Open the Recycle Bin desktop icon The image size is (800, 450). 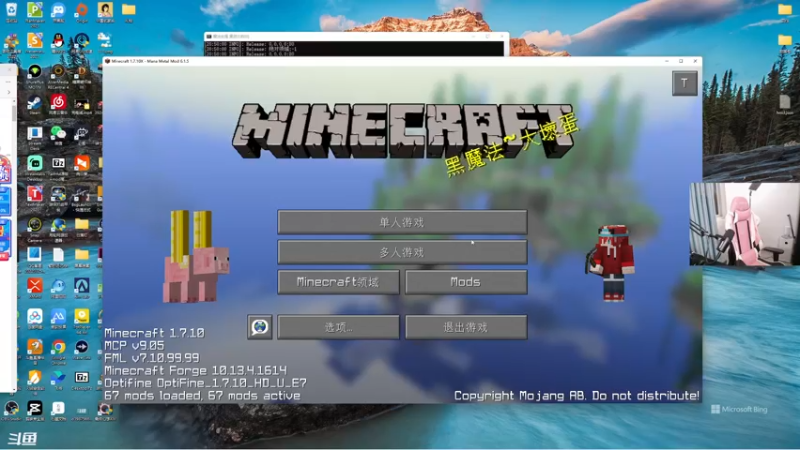click(11, 10)
